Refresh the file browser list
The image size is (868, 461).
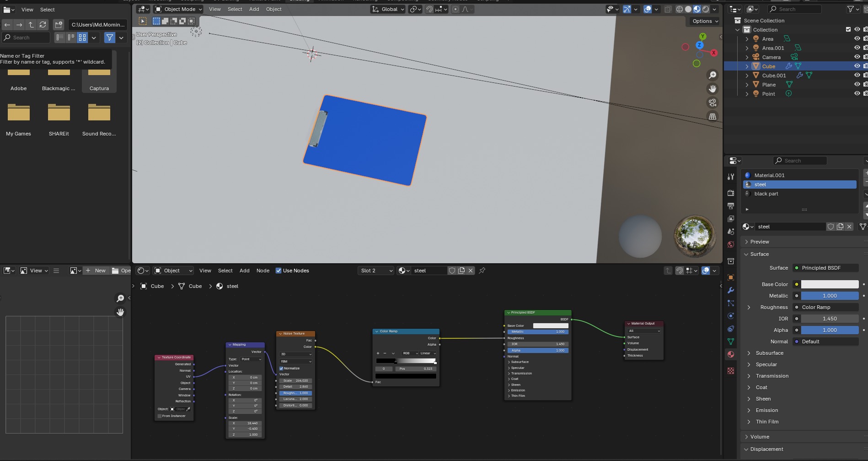[x=43, y=25]
